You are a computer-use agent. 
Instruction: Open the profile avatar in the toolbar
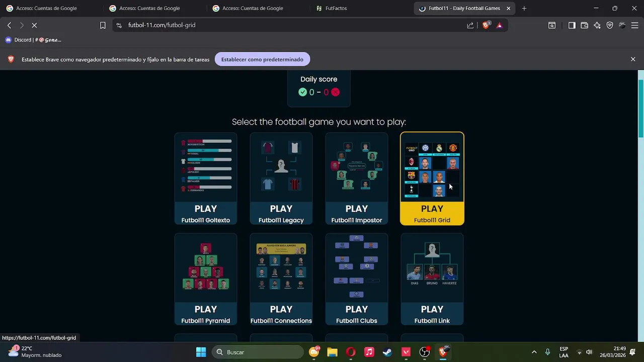pos(622,25)
